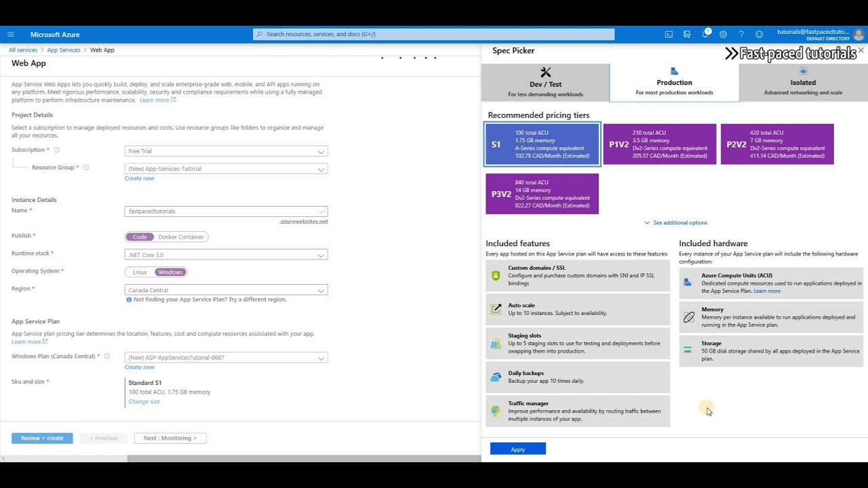The width and height of the screenshot is (868, 488).
Task: Click the account avatar picture
Action: click(859, 34)
